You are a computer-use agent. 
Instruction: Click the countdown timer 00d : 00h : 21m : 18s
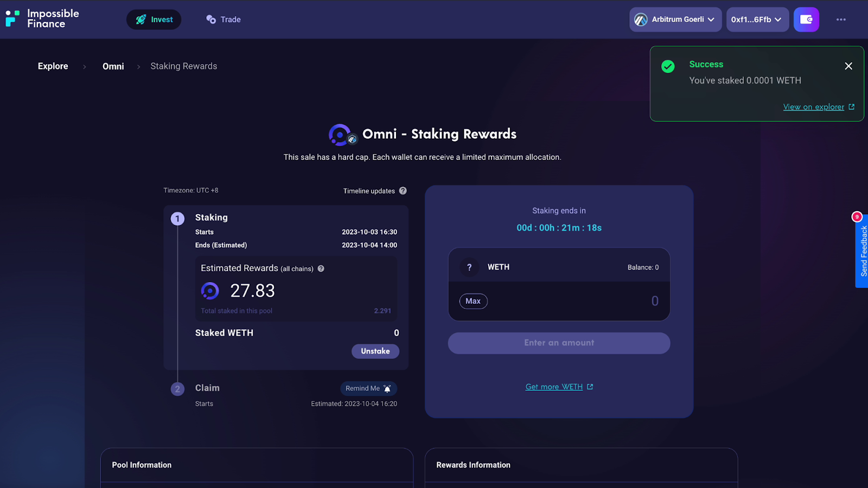559,228
